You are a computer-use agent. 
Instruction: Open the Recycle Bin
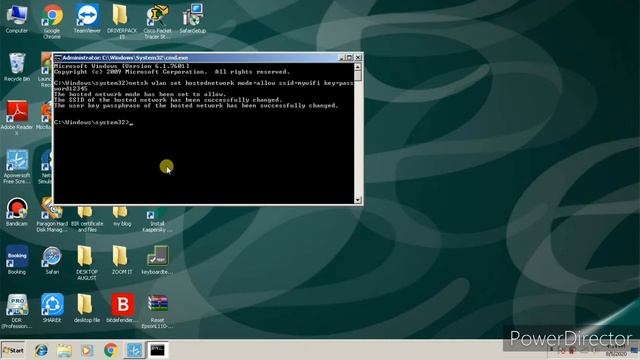pyautogui.click(x=17, y=67)
